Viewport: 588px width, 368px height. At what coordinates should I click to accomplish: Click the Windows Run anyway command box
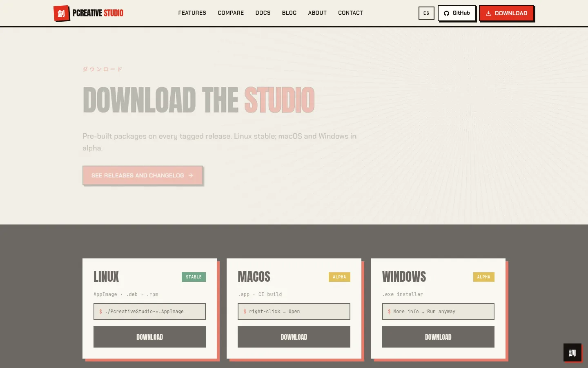coord(438,312)
